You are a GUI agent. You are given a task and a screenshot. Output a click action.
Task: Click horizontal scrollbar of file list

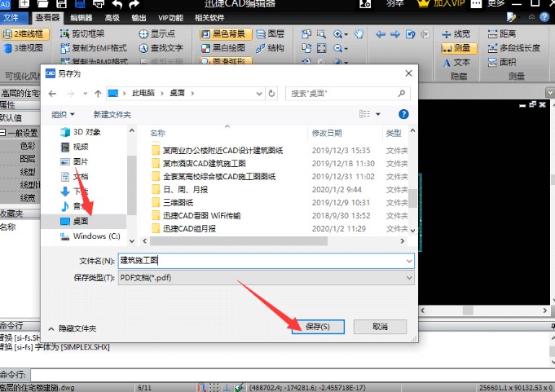tap(239, 241)
